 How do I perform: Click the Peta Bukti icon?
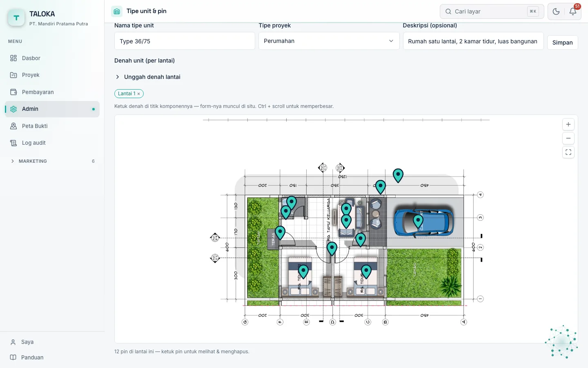[x=13, y=126]
